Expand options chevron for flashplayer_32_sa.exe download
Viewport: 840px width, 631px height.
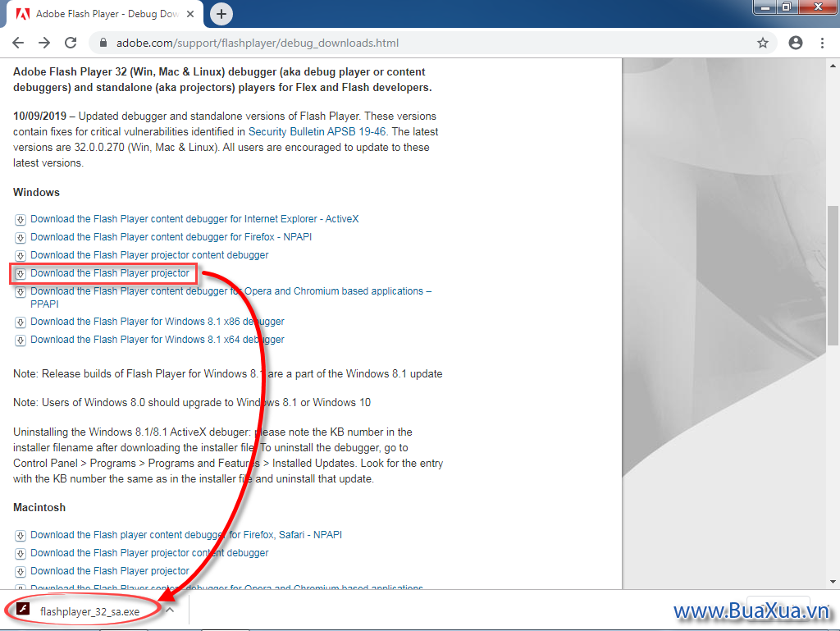(170, 610)
